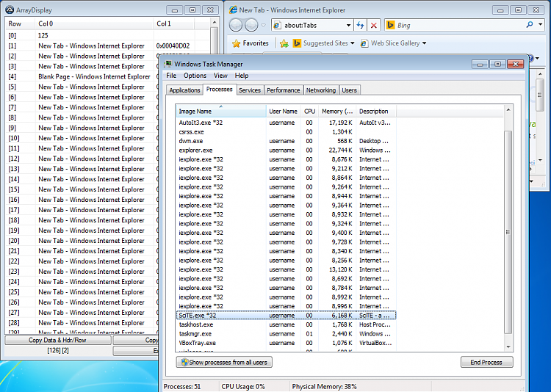Open the search provider dropdown arrow
Image resolution: width=551 pixels, height=392 pixels.
click(x=541, y=24)
